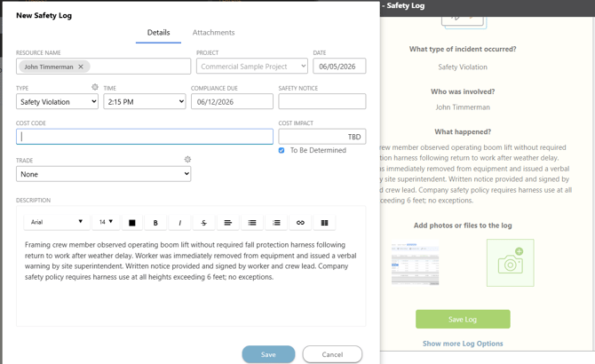The width and height of the screenshot is (595, 364).
Task: Click Add photos or files heading
Action: (x=463, y=226)
